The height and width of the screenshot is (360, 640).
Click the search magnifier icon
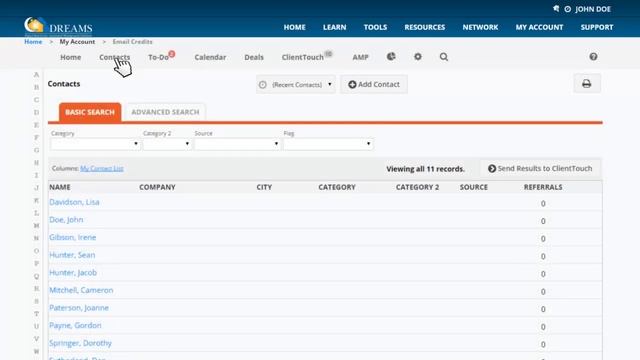(444, 57)
